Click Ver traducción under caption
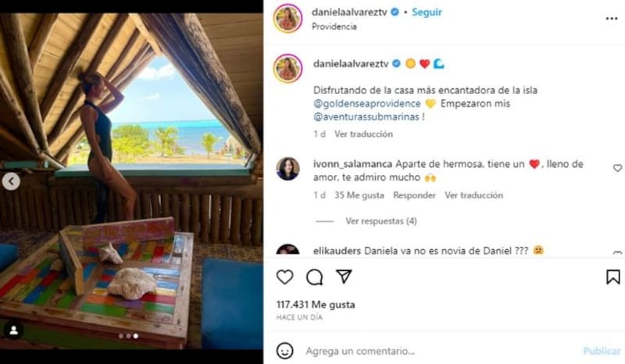625x364 pixels. click(x=363, y=134)
